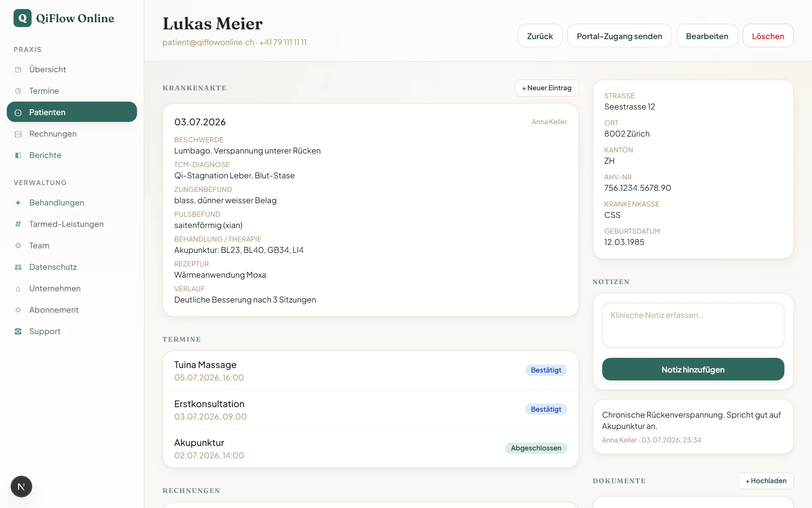This screenshot has height=508, width=812.
Task: Navigate to Behandlungen
Action: click(x=72, y=202)
